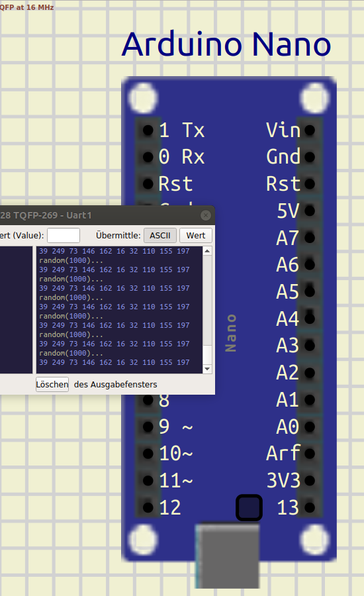Click the A5 pin hole
364x596 pixels.
(x=310, y=291)
